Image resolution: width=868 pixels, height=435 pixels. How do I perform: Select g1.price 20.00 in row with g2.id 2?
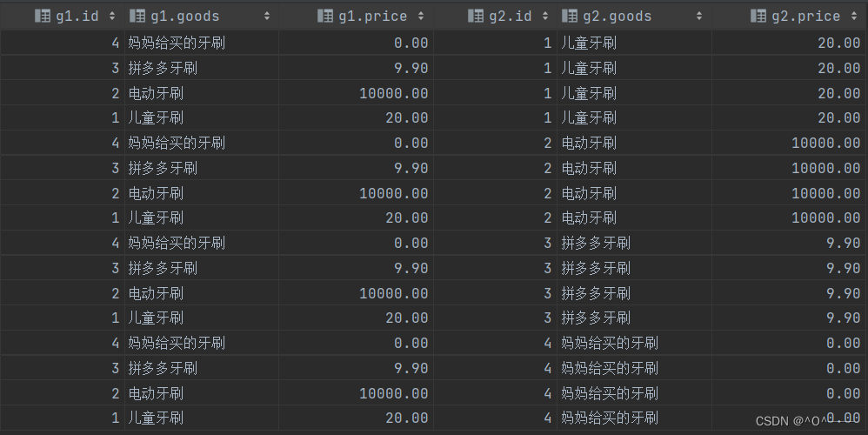pos(407,218)
